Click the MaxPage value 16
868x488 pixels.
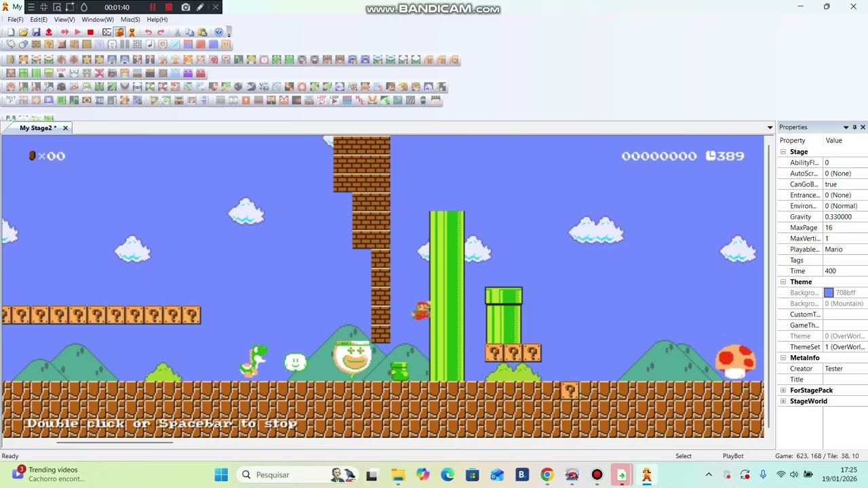pyautogui.click(x=846, y=228)
